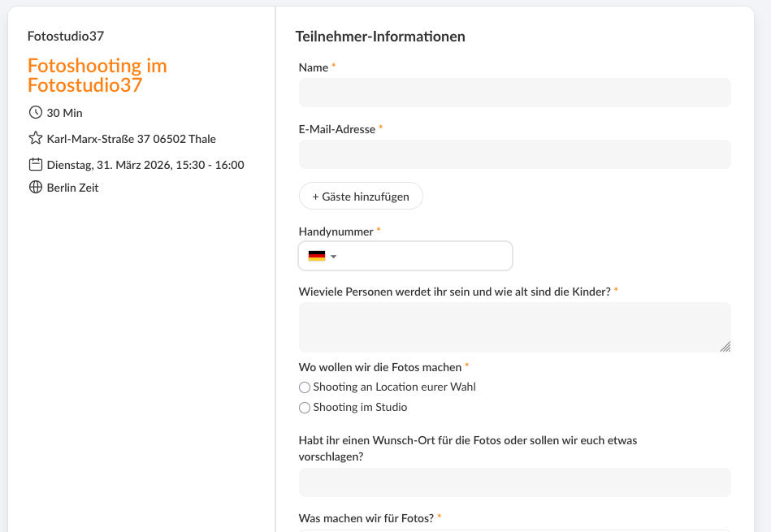Click the clock icon beside 30 Min
771x532 pixels.
coord(35,112)
